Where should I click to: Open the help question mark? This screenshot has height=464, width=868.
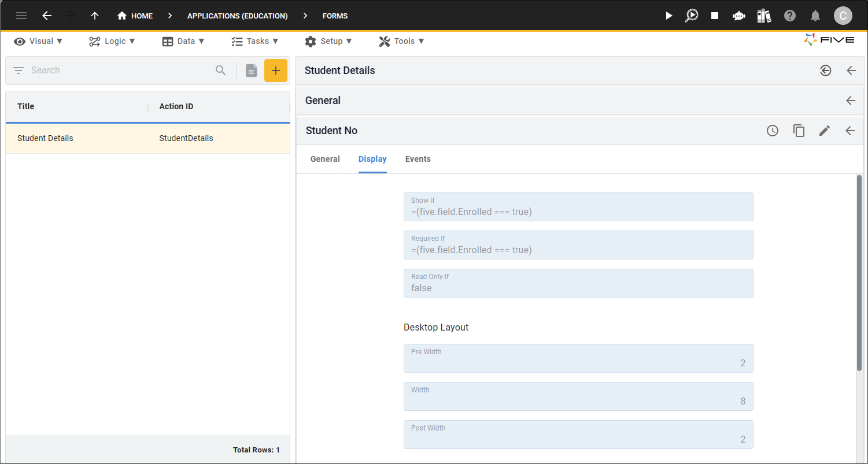coord(790,16)
